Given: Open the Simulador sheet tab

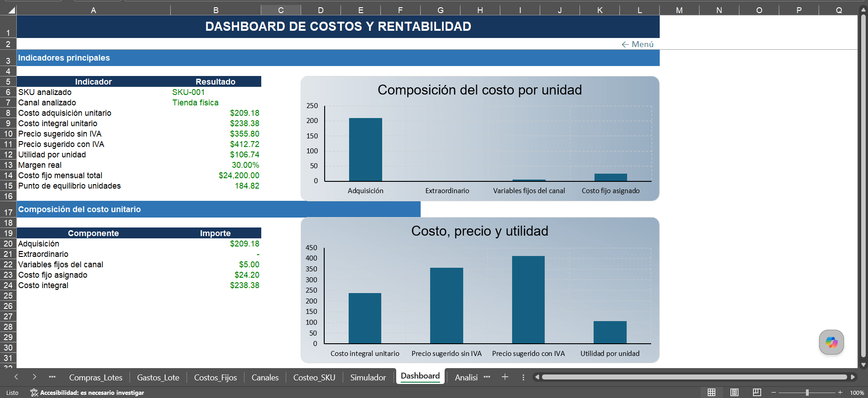Looking at the screenshot, I should 368,378.
